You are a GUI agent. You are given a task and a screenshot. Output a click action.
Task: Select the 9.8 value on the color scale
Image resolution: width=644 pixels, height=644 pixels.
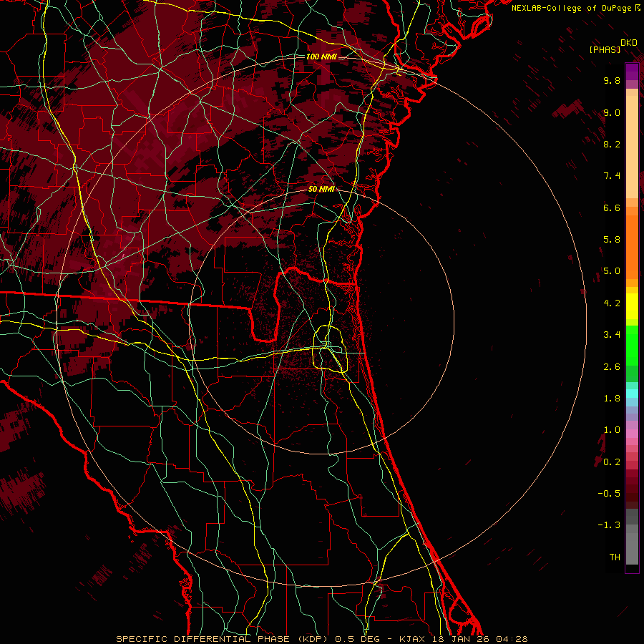(612, 80)
